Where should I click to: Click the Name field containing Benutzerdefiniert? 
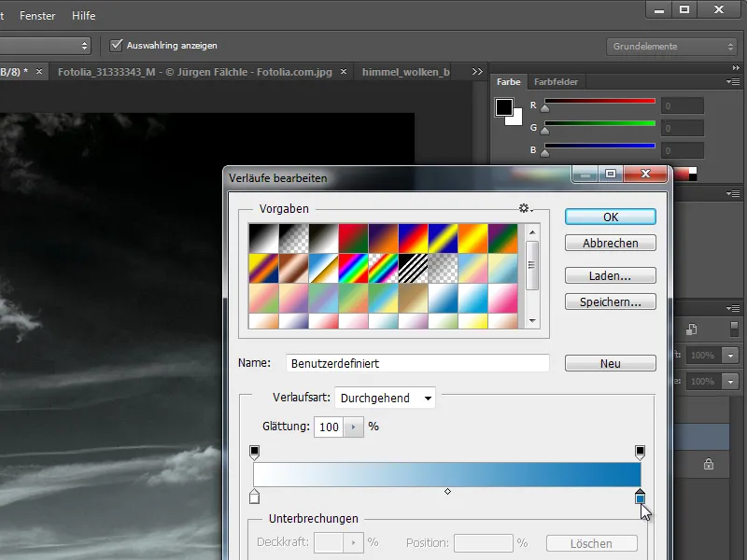click(x=417, y=363)
